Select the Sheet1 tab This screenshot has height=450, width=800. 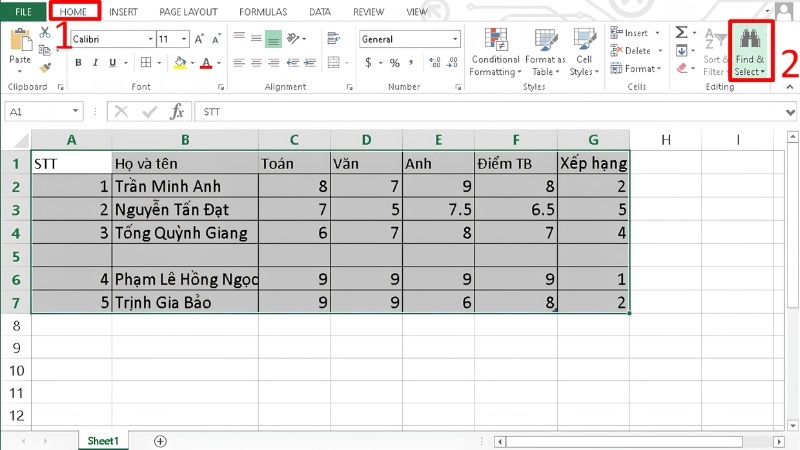pyautogui.click(x=103, y=441)
